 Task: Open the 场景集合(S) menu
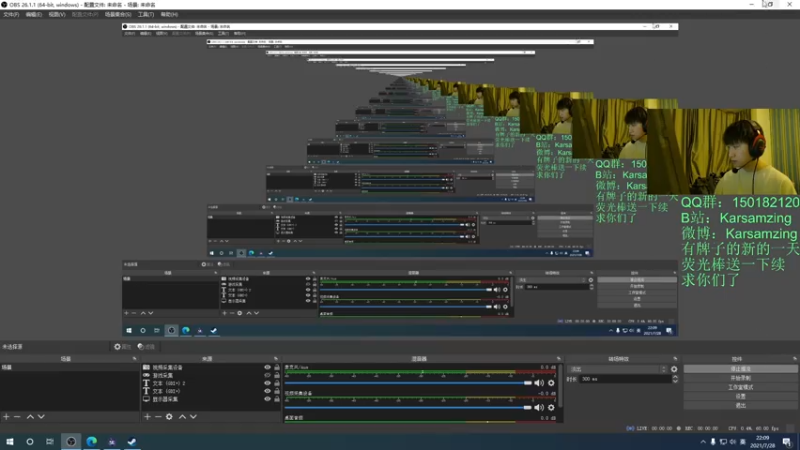coord(118,14)
